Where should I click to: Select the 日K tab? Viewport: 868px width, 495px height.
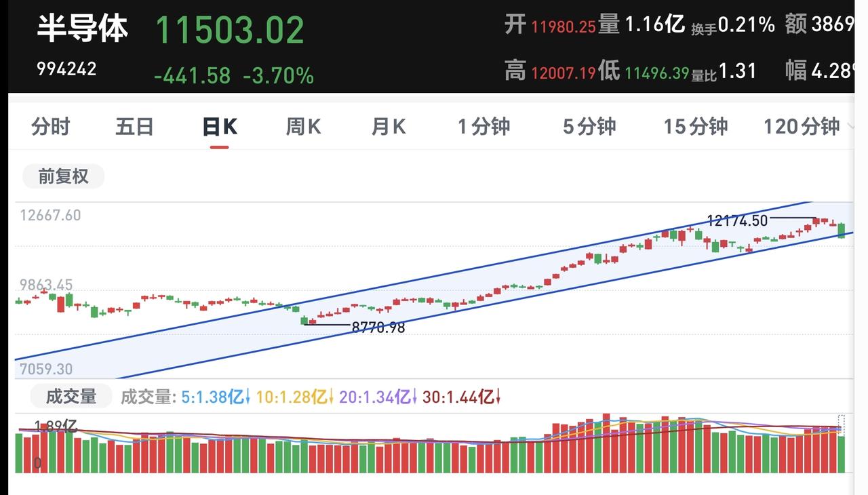click(220, 127)
